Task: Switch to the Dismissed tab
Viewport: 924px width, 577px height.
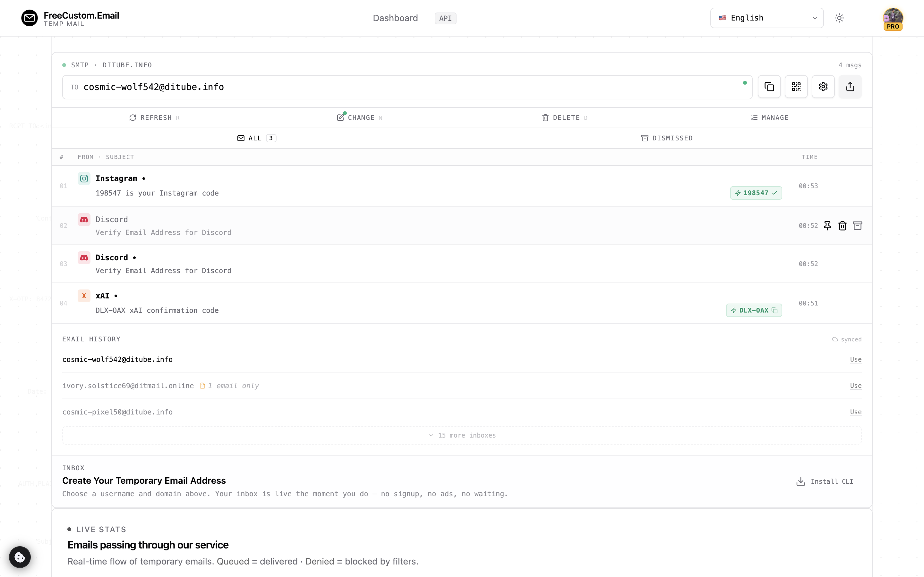Action: [667, 138]
